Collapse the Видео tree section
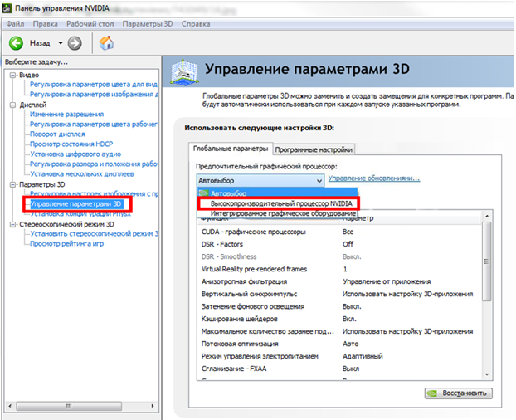The height and width of the screenshot is (420, 516). point(12,75)
